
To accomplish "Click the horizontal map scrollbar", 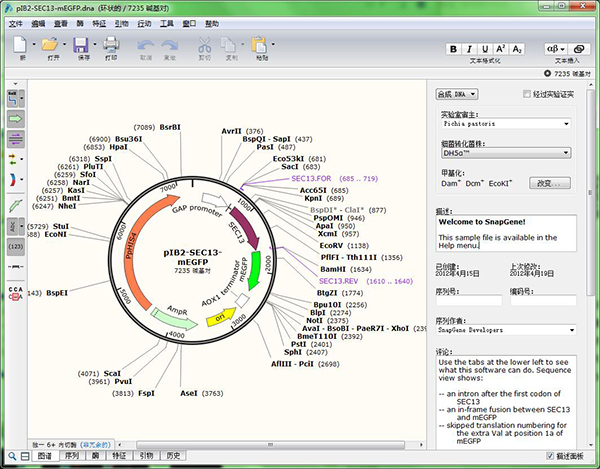I will [270, 445].
